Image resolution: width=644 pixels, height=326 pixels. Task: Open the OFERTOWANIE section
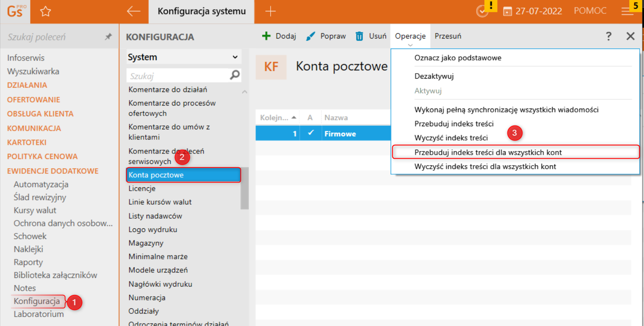[33, 99]
